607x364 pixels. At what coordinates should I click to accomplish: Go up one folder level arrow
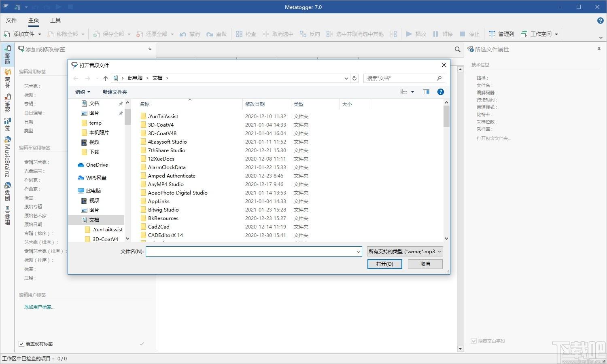pos(106,78)
